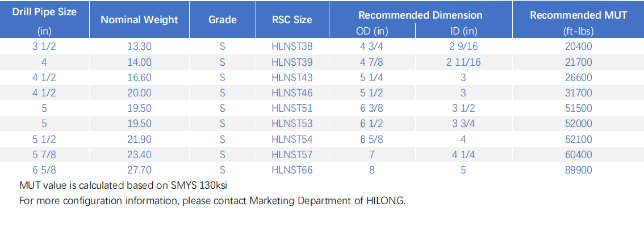Click the Grade column header

pos(222,19)
